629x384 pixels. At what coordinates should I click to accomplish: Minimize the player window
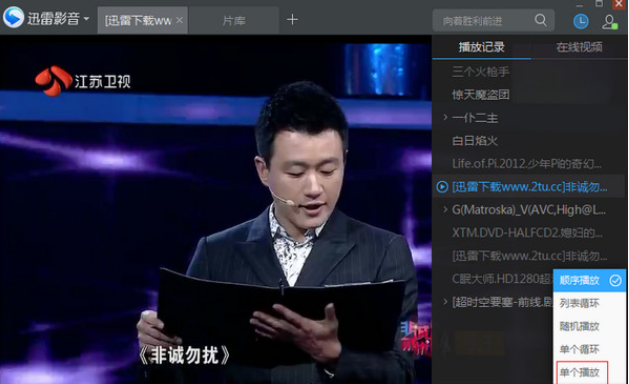click(579, 5)
